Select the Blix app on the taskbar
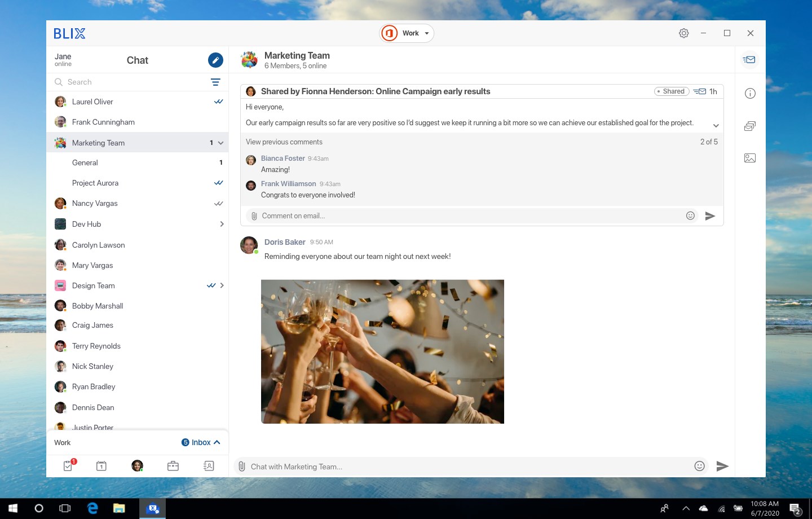The height and width of the screenshot is (519, 812). point(153,508)
